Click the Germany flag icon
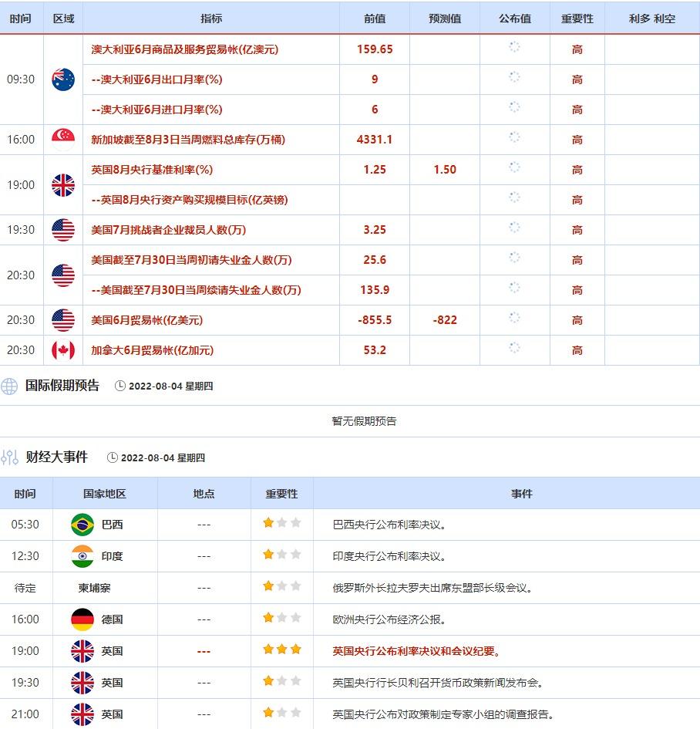 pyautogui.click(x=82, y=619)
